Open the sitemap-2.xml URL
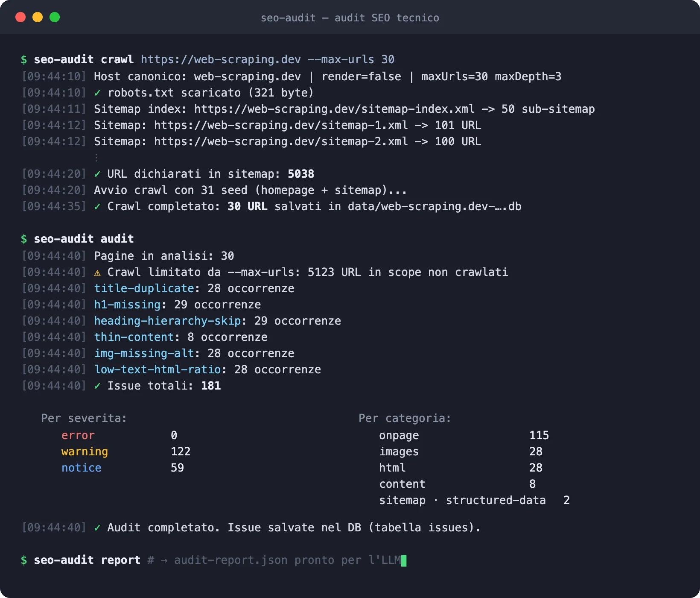The height and width of the screenshot is (598, 700). [x=281, y=141]
